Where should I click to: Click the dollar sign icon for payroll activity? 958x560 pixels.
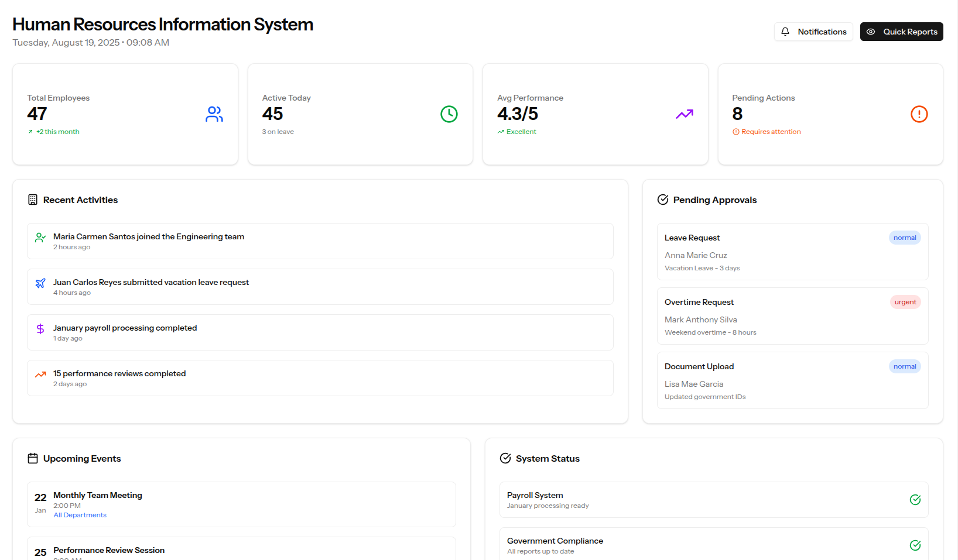40,329
